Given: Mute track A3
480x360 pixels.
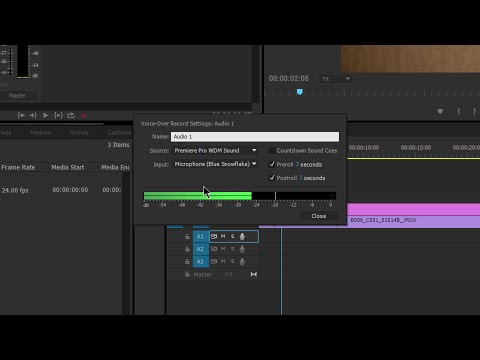Looking at the screenshot, I should pyautogui.click(x=223, y=261).
